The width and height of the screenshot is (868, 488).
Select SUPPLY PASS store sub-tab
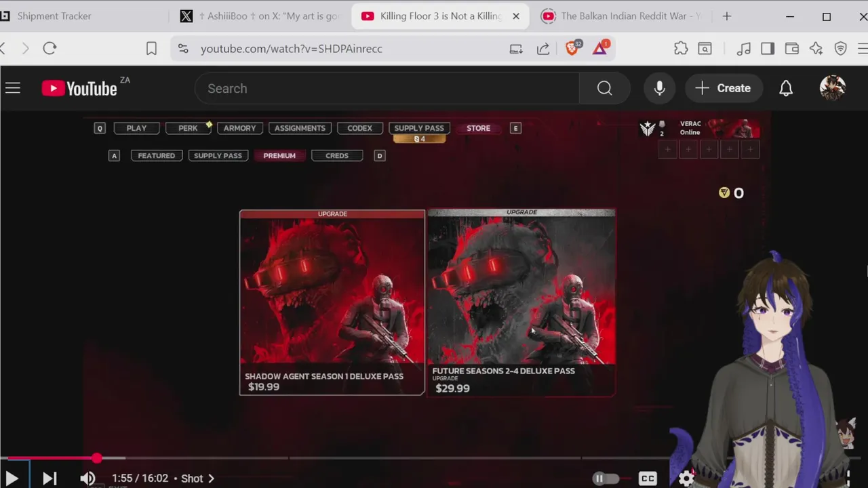(x=218, y=156)
